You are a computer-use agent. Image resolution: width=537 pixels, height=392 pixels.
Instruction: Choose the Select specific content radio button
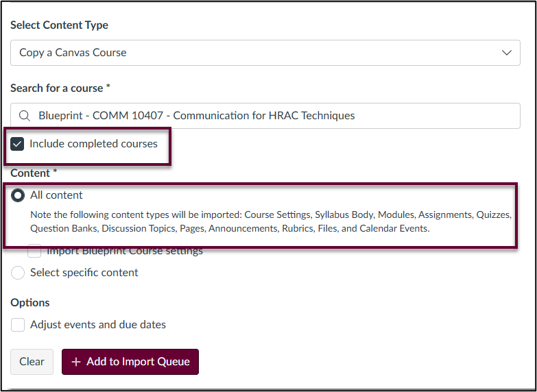coord(18,273)
